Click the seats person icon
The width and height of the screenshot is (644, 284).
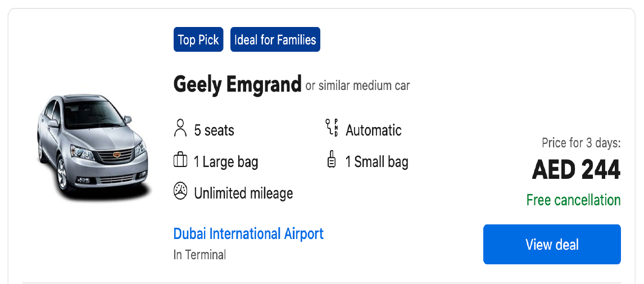[x=180, y=128]
